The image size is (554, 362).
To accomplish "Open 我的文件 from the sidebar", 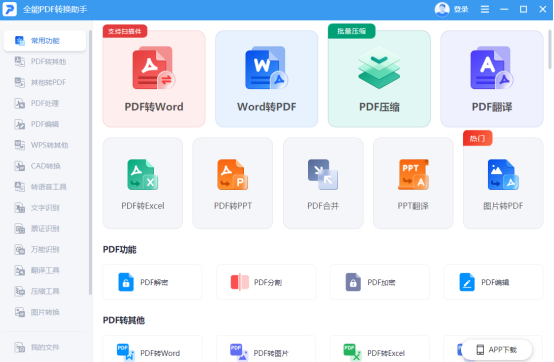I will (x=45, y=347).
